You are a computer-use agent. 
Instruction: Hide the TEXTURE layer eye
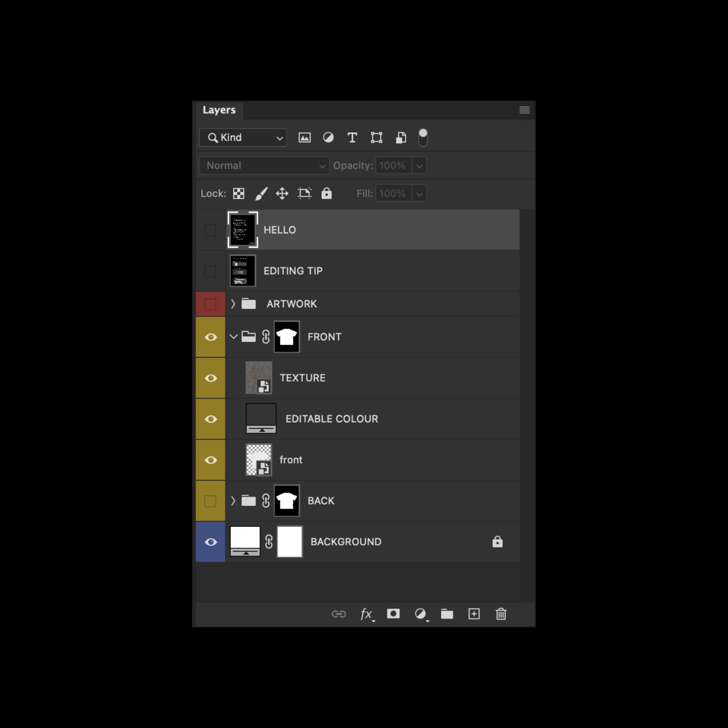point(211,378)
